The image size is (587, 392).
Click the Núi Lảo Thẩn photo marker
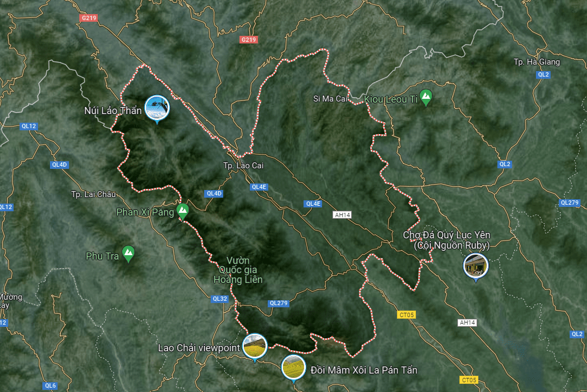(x=157, y=109)
